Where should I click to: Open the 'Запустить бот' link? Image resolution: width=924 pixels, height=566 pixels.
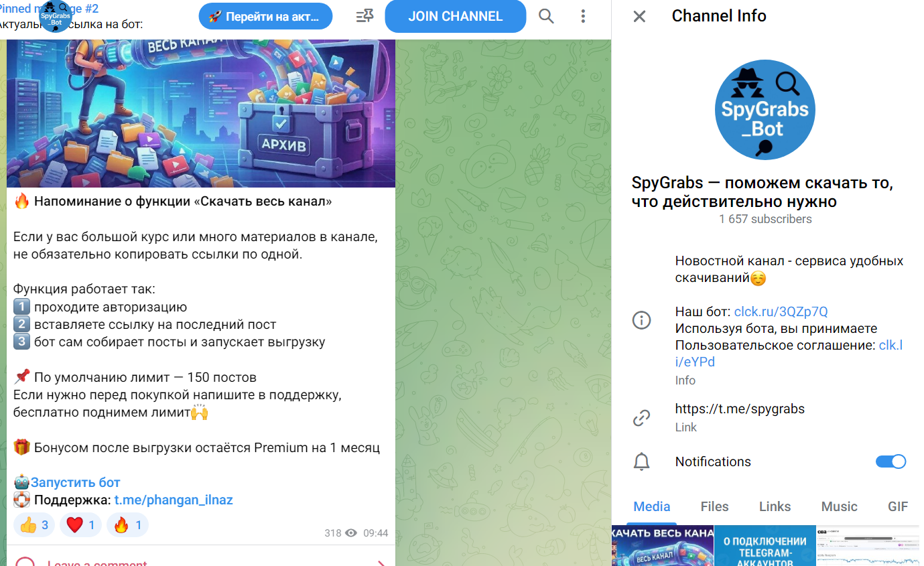tap(75, 482)
